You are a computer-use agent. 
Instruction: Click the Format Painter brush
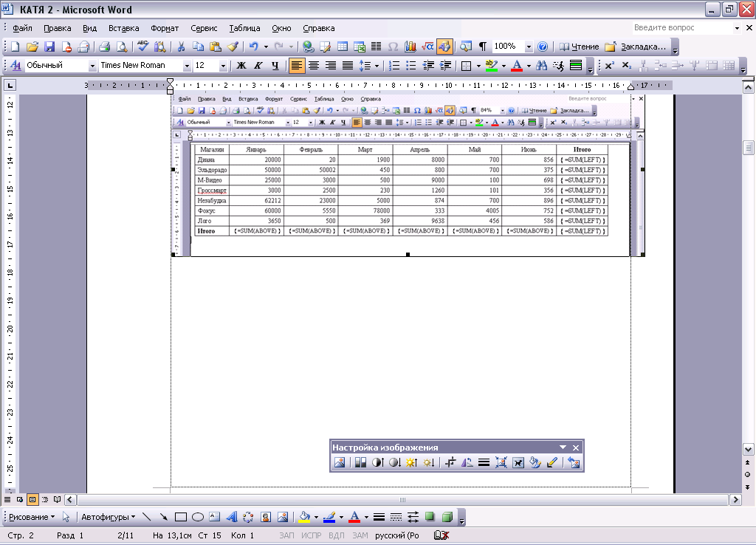[233, 47]
